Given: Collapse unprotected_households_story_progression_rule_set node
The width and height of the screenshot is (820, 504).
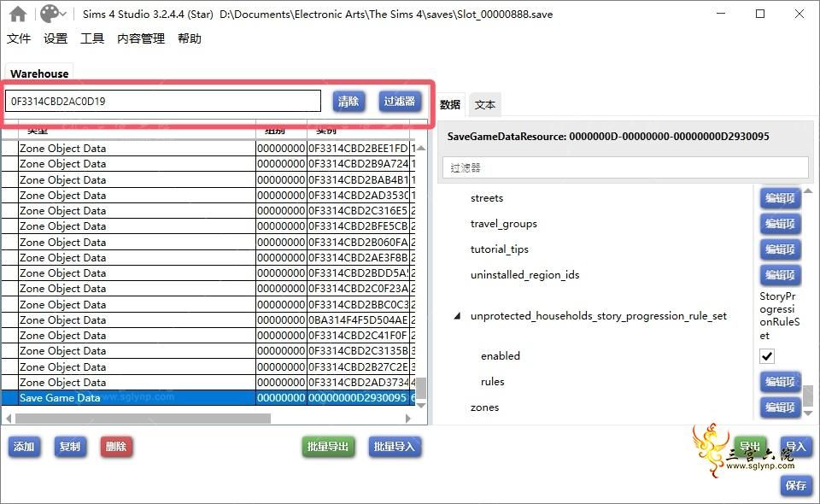Looking at the screenshot, I should pyautogui.click(x=458, y=316).
